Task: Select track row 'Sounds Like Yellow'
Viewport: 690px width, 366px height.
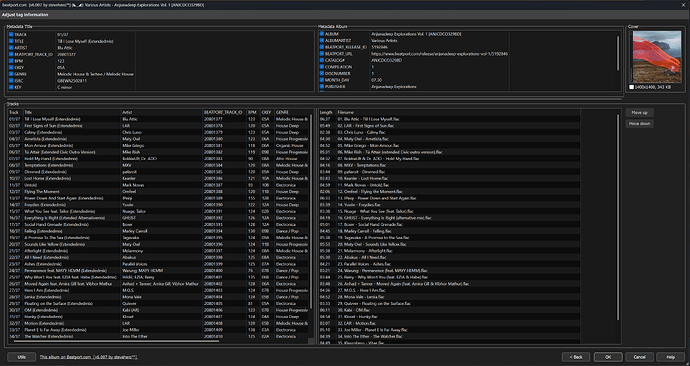Action: coord(158,244)
